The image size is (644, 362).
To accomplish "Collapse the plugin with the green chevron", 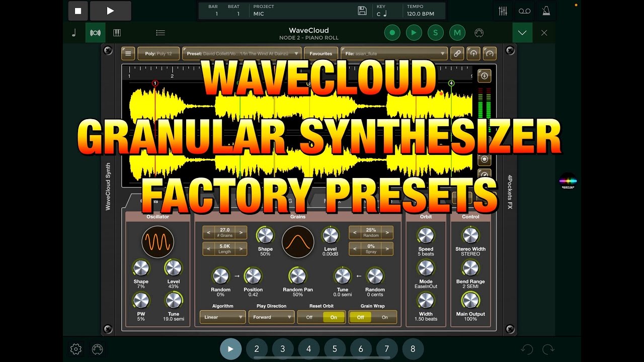I will [x=522, y=33].
